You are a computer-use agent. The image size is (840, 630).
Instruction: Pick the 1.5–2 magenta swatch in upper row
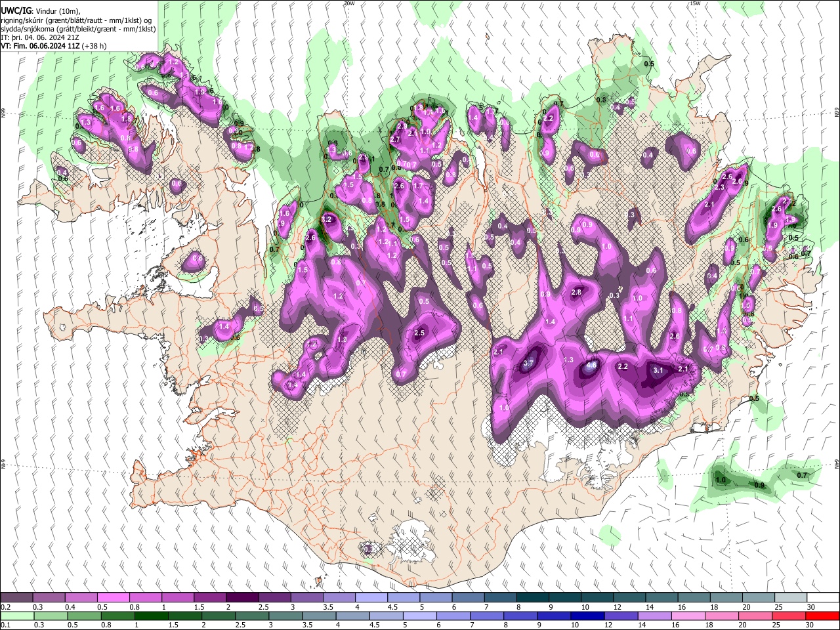tap(210, 598)
